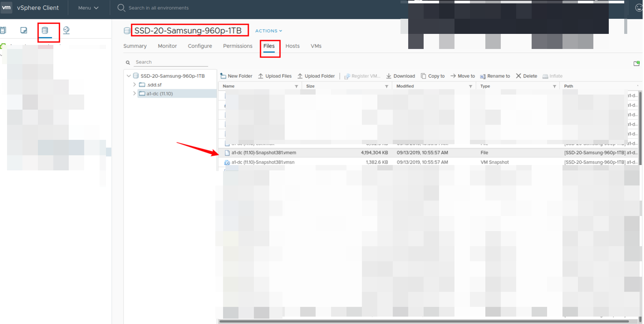This screenshot has width=644, height=324.
Task: Select the a1-dc (11.10) folder
Action: [160, 94]
